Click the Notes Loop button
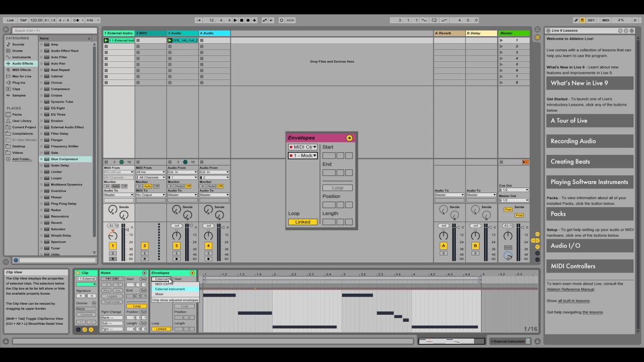Viewport: 644px width, 362px height. coord(136,306)
